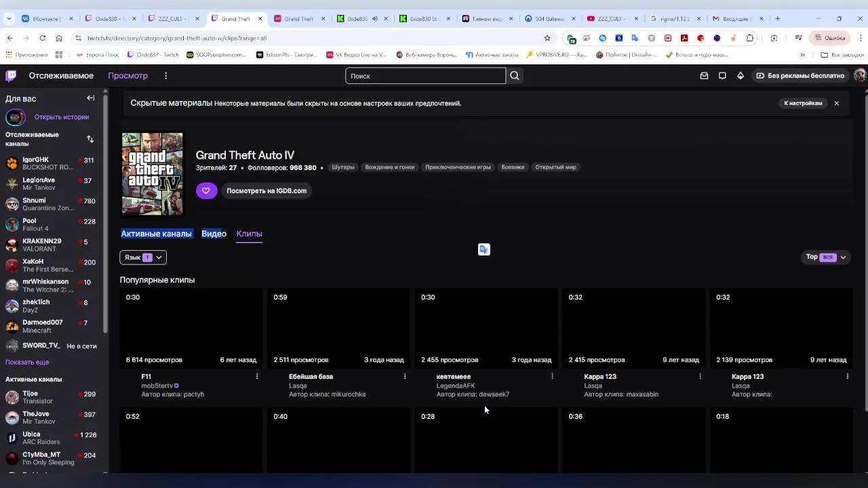868x488 pixels.
Task: Open Chrome's three-dot menu
Action: pyautogui.click(x=859, y=38)
